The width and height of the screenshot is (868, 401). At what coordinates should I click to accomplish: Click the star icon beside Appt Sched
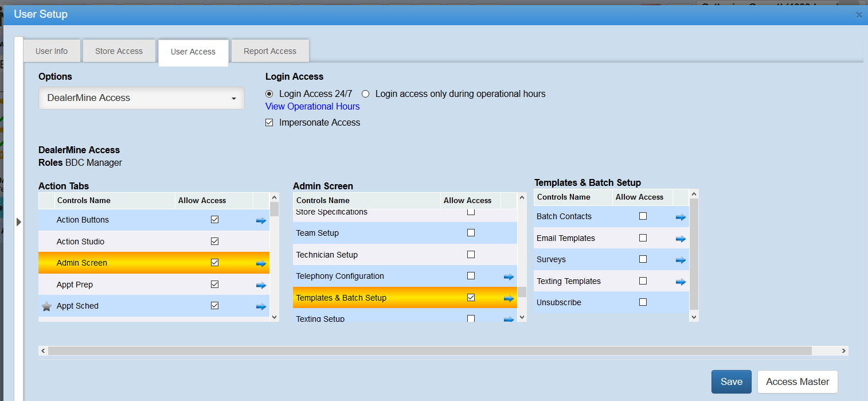point(47,306)
